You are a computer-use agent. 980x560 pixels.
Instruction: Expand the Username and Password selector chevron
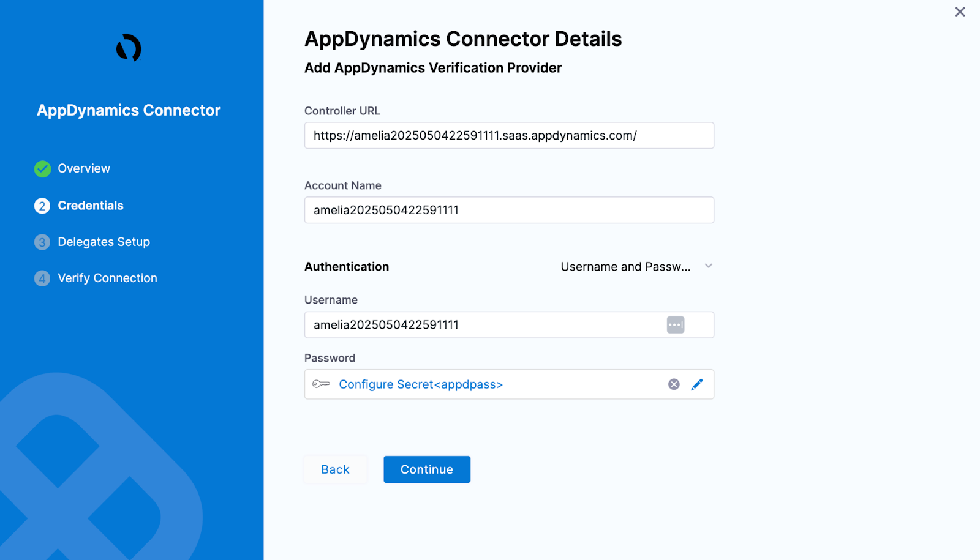[709, 266]
